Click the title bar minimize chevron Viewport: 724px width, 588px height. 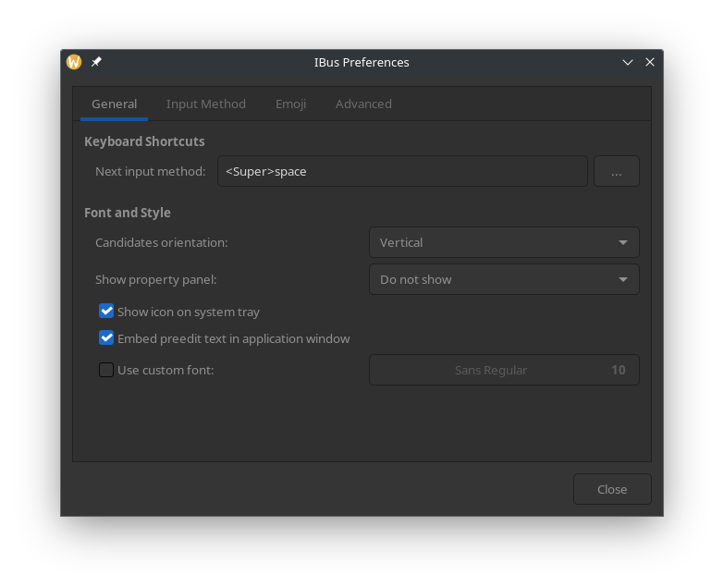628,62
